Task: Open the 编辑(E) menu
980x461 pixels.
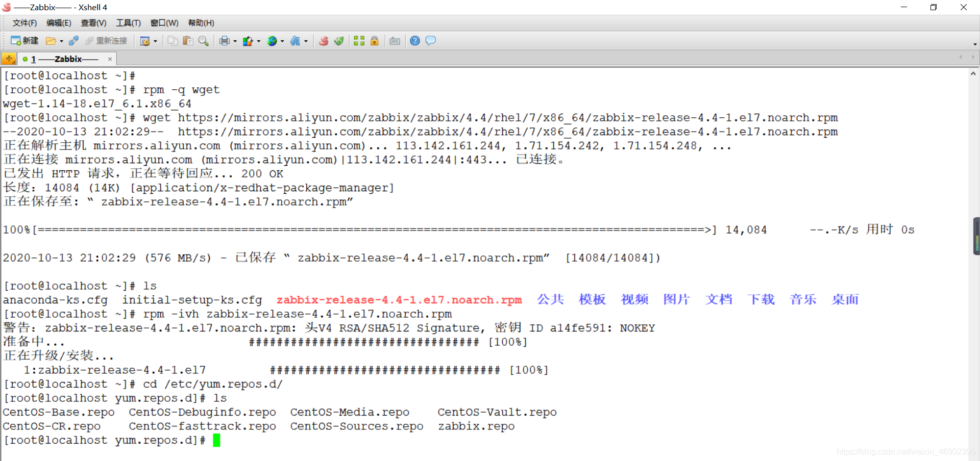Action: (x=59, y=23)
